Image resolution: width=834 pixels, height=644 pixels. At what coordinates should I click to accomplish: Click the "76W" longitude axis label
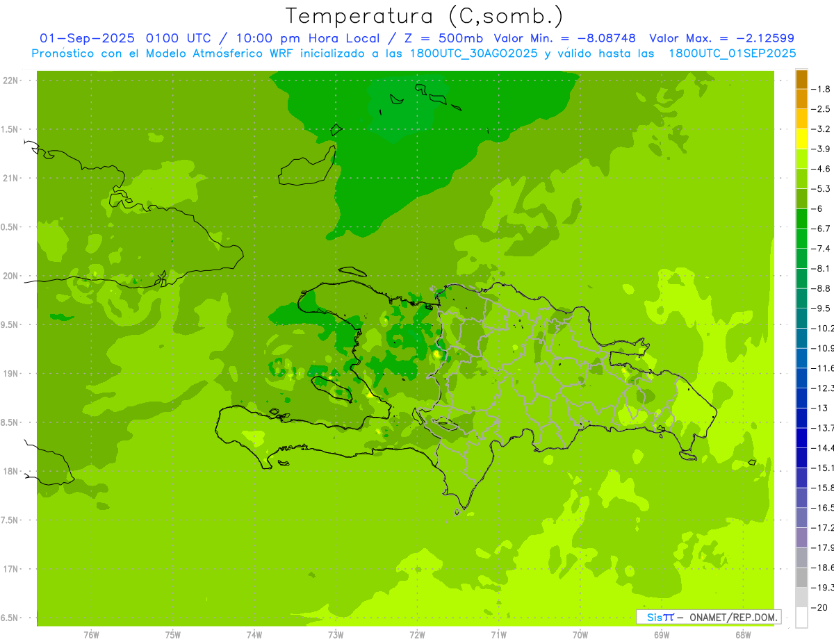(91, 636)
